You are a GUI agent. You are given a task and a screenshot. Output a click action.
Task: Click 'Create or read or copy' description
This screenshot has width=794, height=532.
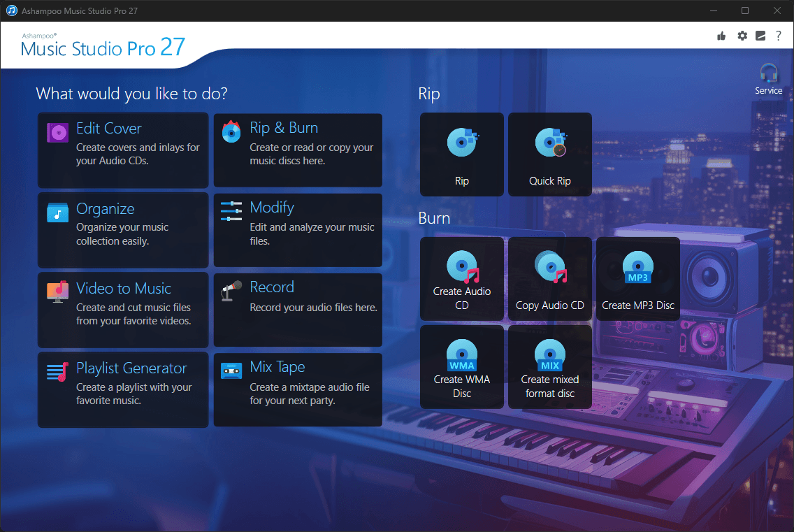click(312, 154)
